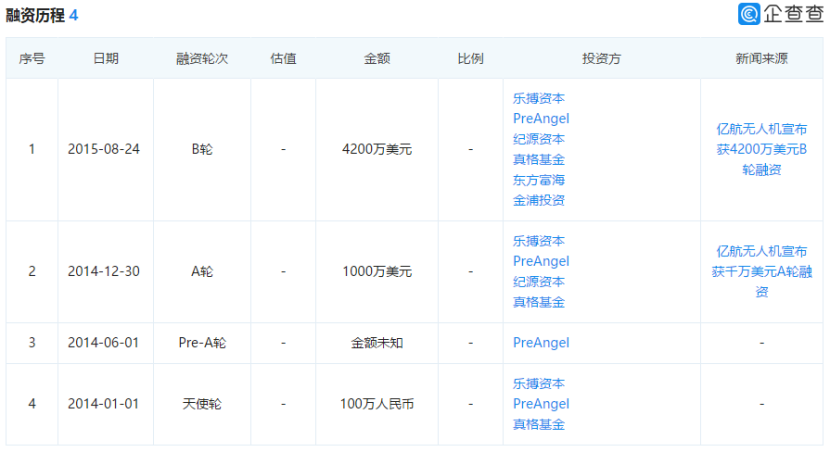Select the 2015-08-24 date cell
Image resolution: width=830 pixels, height=453 pixels.
point(105,149)
